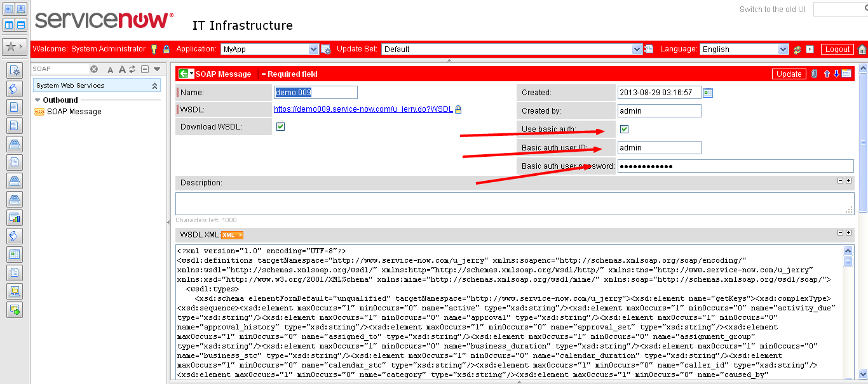The height and width of the screenshot is (384, 868).
Task: Click the padlock icon in the welcome banner
Action: [166, 49]
